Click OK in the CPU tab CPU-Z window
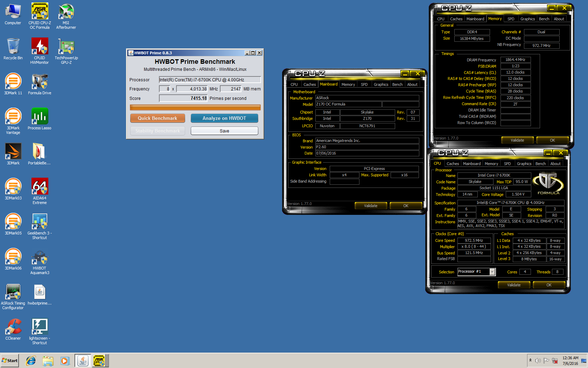The image size is (588, 368). click(549, 285)
